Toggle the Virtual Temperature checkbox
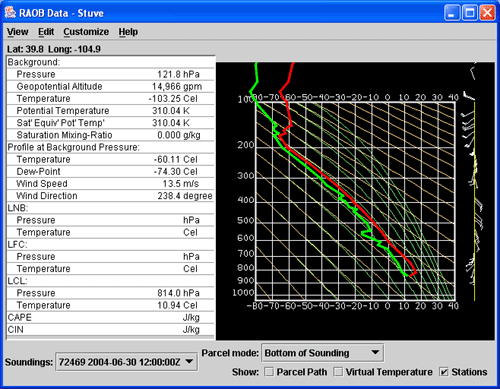Viewport: 500px width, 389px height. [338, 372]
